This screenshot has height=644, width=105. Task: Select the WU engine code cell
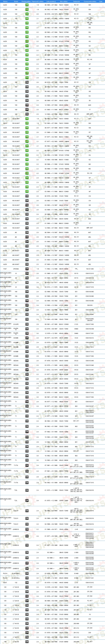[90, 32]
